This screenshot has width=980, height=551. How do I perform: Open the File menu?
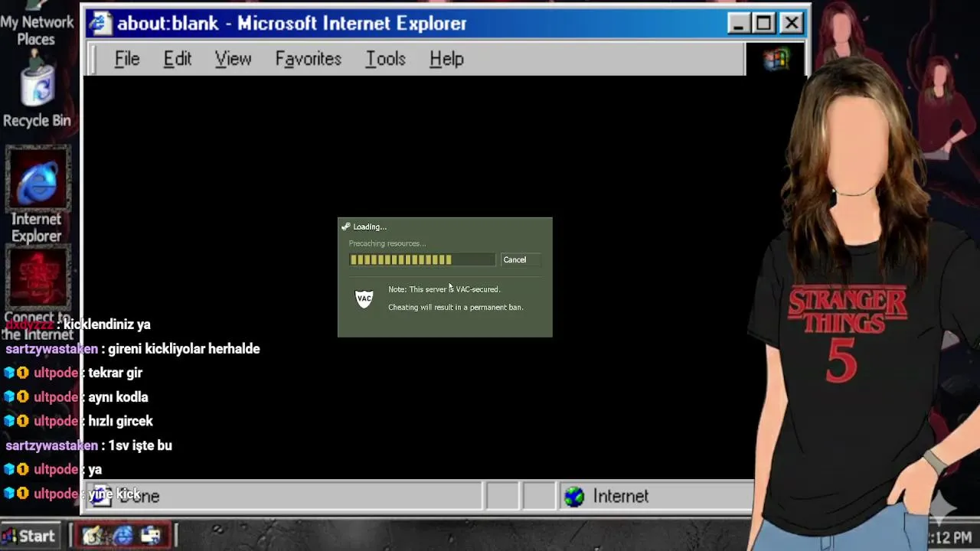[127, 59]
